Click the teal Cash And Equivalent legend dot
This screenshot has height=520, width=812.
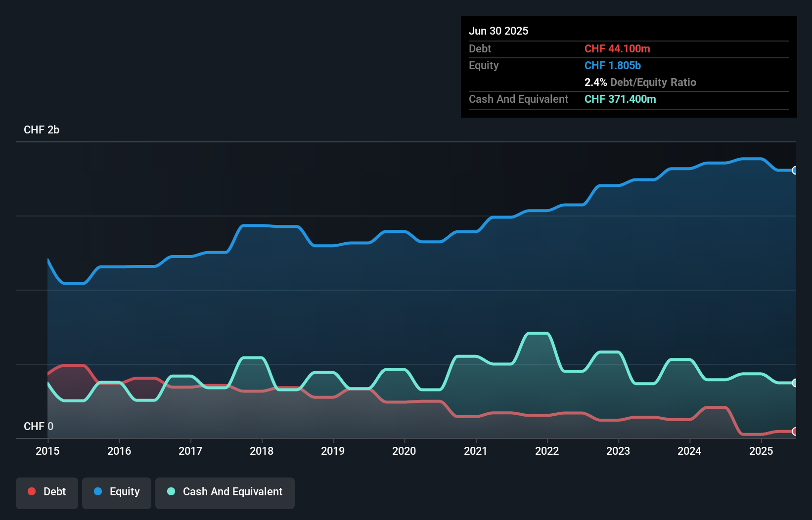point(170,491)
